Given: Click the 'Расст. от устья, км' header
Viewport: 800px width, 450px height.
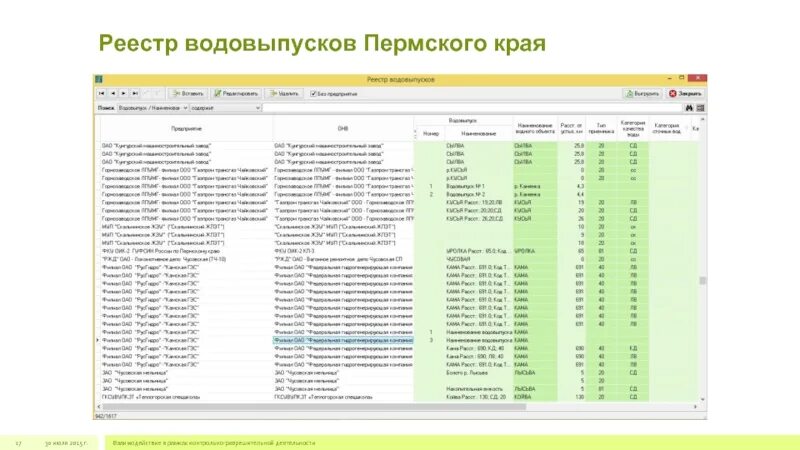Looking at the screenshot, I should click(x=571, y=129).
